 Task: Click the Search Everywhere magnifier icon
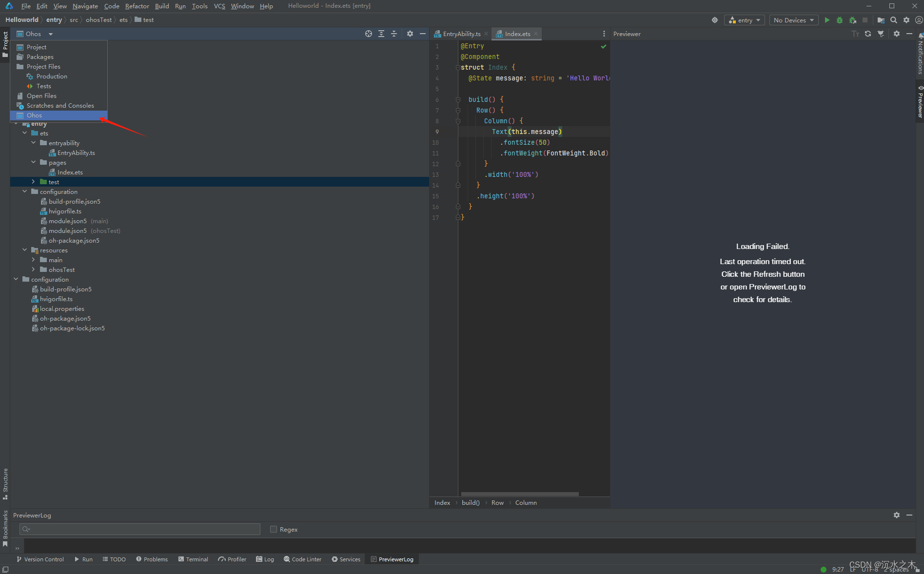click(894, 20)
